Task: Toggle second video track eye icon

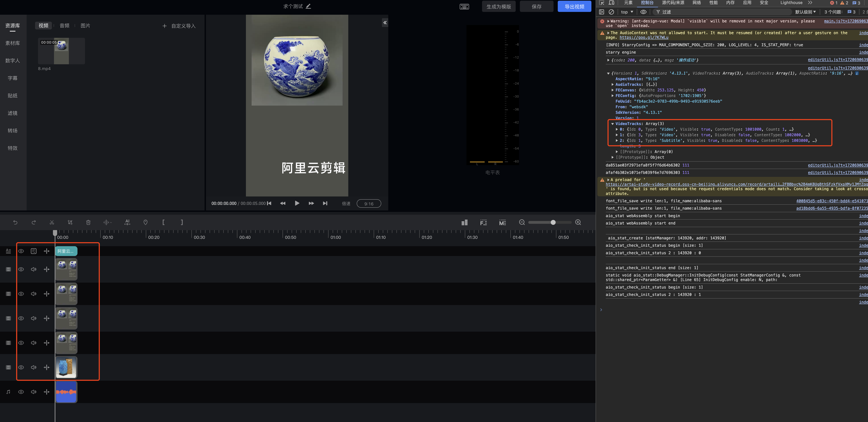Action: coord(21,294)
